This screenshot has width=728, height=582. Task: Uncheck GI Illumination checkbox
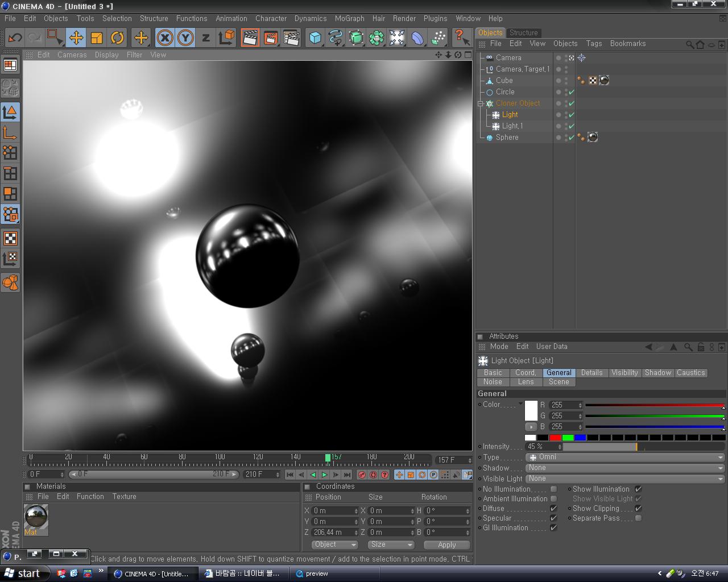click(553, 527)
